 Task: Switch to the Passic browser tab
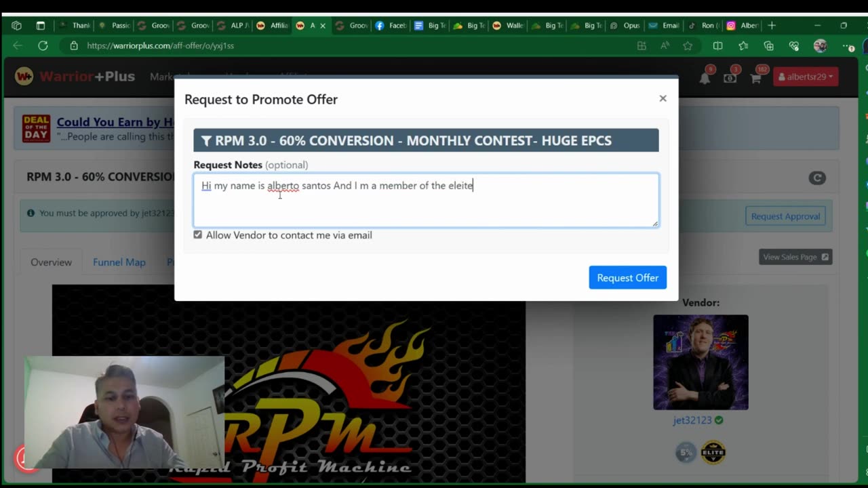click(x=115, y=26)
